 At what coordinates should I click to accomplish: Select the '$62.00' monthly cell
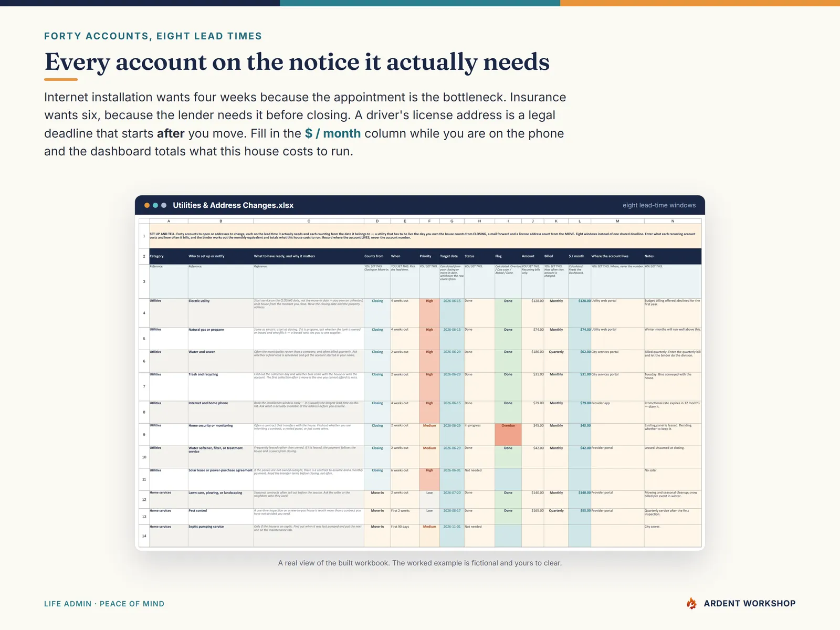[x=580, y=361]
